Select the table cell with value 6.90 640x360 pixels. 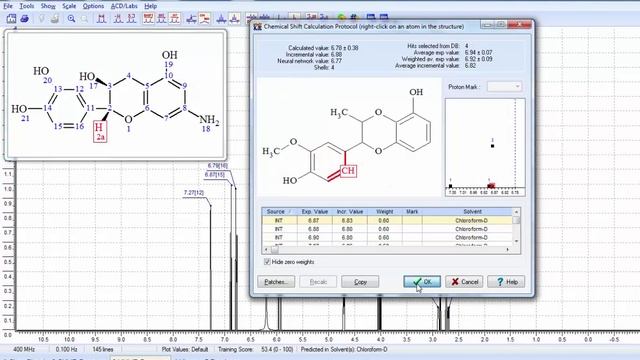314,238
